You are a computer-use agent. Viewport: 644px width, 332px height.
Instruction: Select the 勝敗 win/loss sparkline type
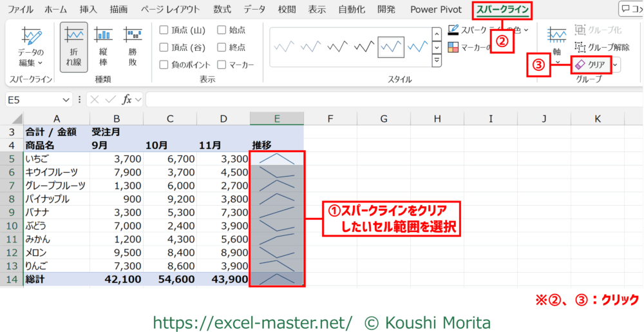(x=133, y=45)
